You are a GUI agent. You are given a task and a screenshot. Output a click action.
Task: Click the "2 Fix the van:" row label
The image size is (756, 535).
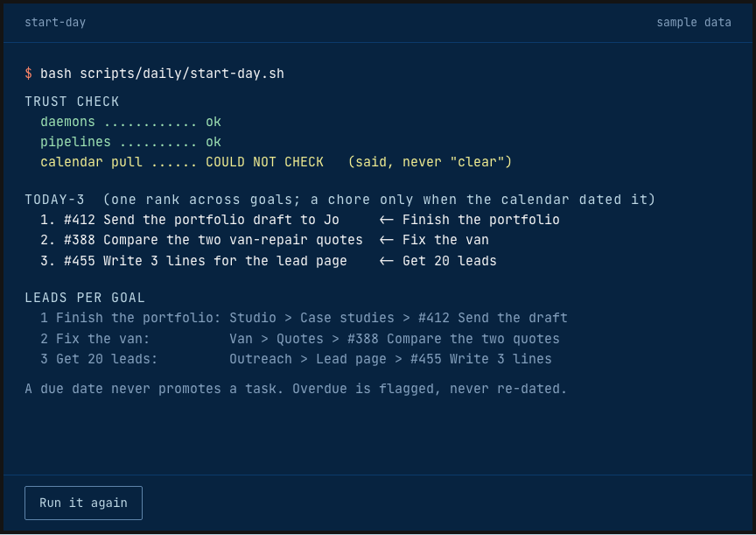coord(95,339)
